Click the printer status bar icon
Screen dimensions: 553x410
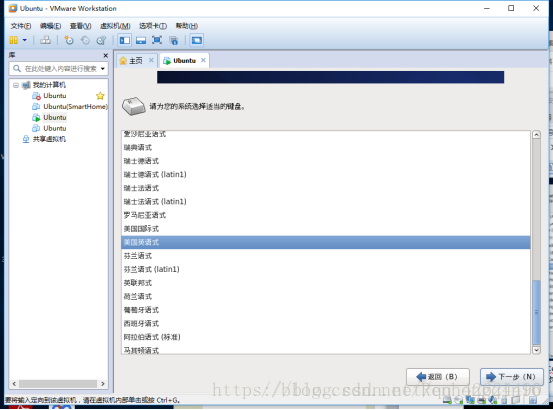tap(481, 400)
